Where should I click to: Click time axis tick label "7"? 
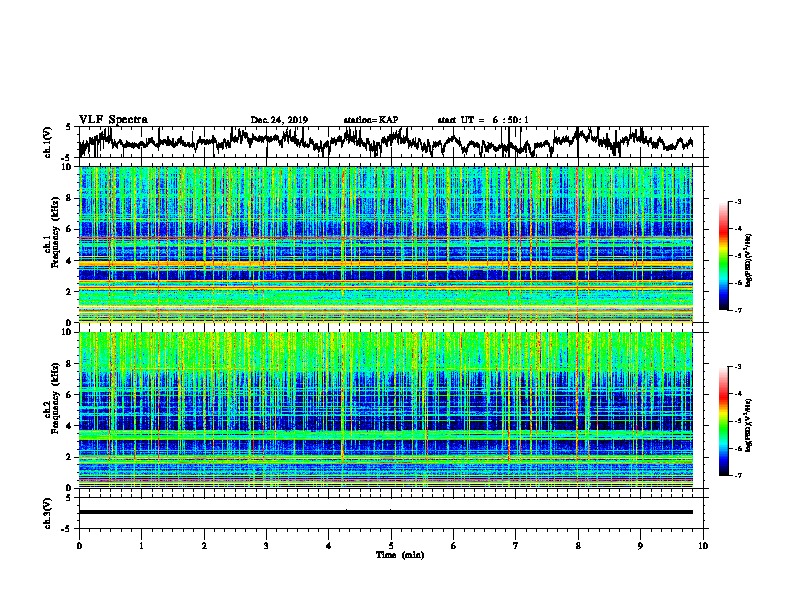coord(516,546)
